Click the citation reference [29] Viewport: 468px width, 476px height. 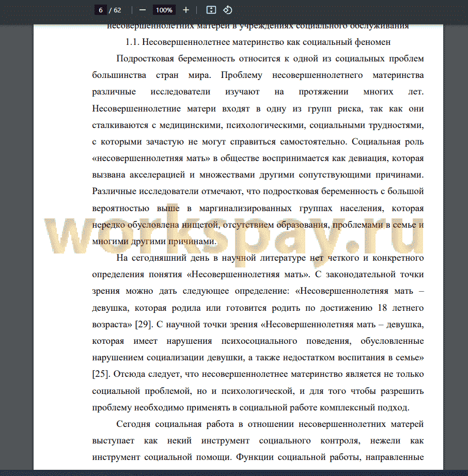pyautogui.click(x=144, y=324)
